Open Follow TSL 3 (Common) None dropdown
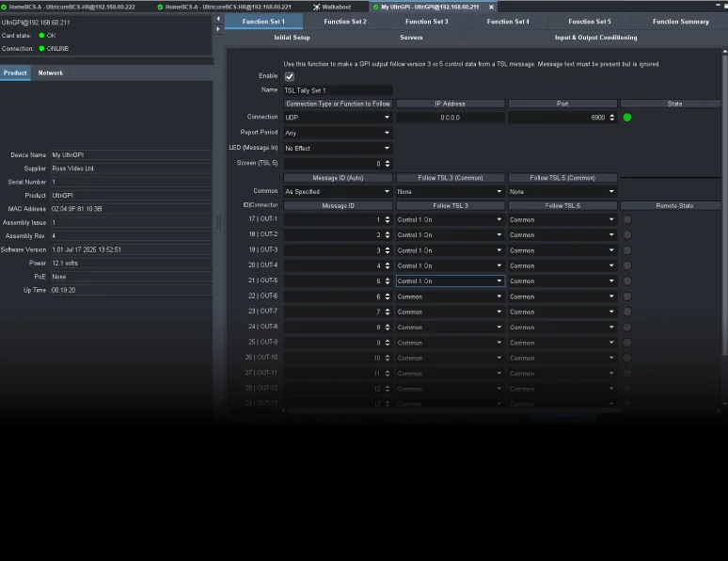 coord(450,191)
